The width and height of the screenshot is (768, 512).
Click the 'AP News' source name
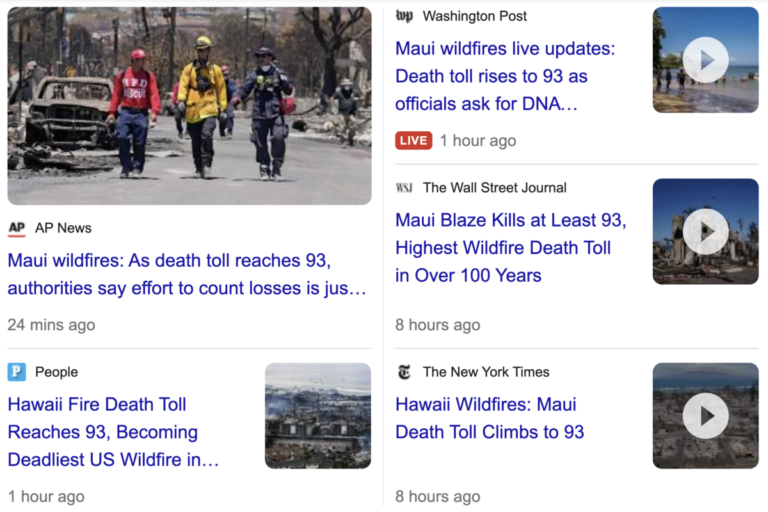tap(63, 228)
